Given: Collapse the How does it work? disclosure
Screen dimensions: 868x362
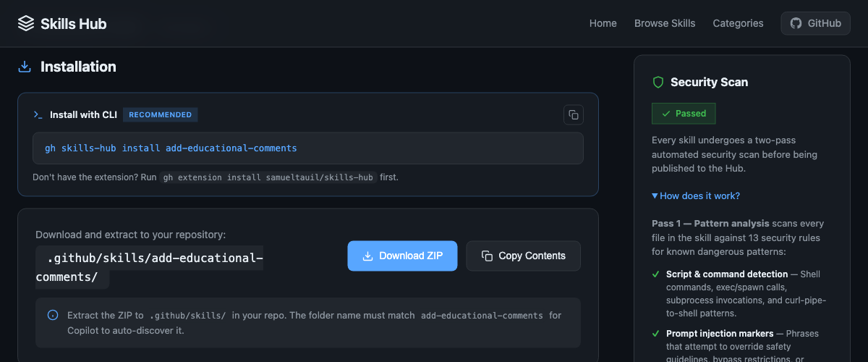Looking at the screenshot, I should click(696, 195).
